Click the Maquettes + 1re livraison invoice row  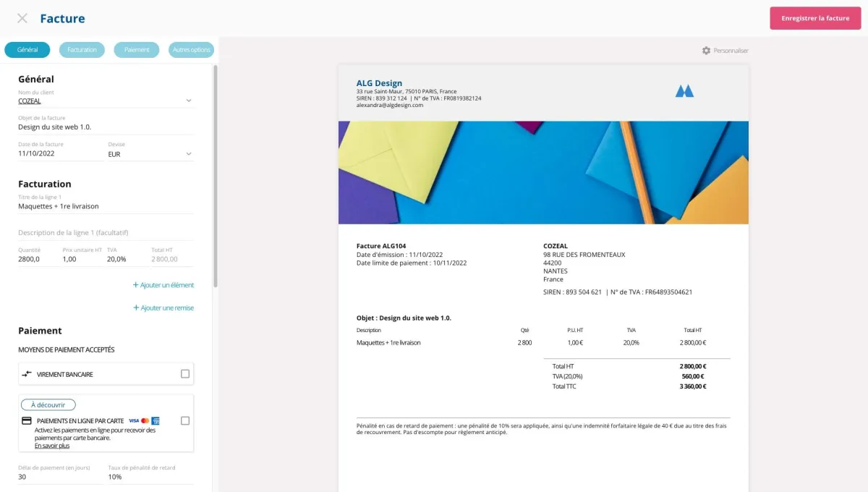click(532, 342)
